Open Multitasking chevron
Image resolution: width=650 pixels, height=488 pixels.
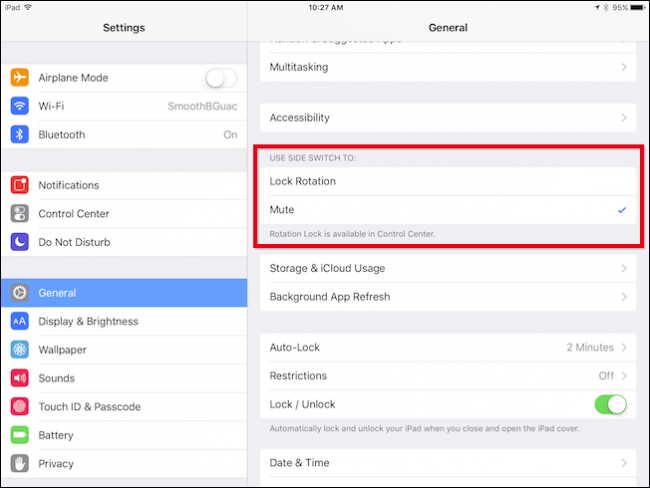point(624,67)
